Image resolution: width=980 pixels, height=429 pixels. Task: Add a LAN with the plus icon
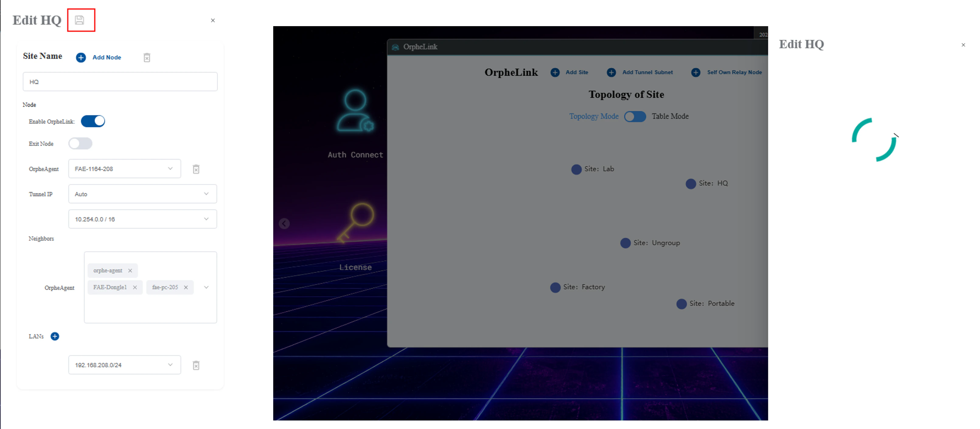coord(55,336)
